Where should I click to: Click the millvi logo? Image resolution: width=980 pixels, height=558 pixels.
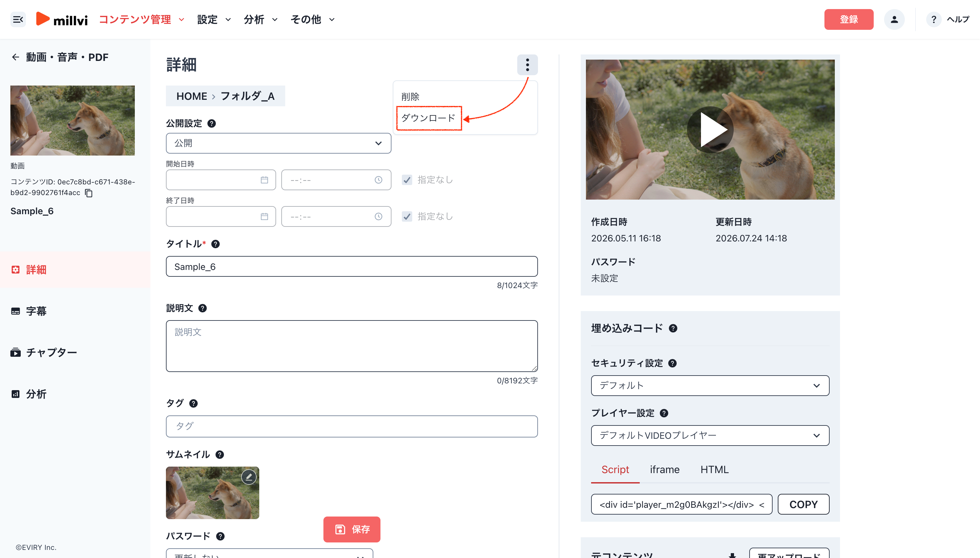point(62,19)
